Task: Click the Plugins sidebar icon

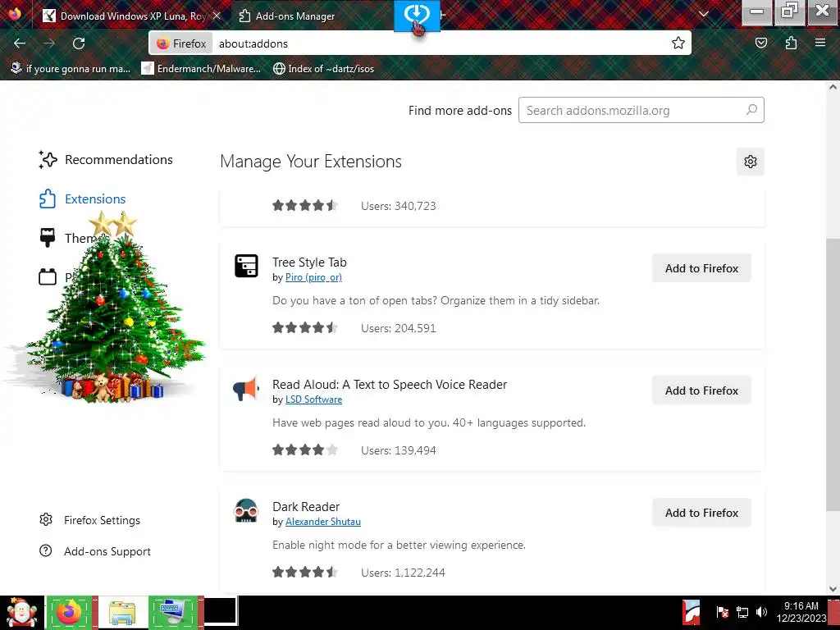Action: pos(48,276)
